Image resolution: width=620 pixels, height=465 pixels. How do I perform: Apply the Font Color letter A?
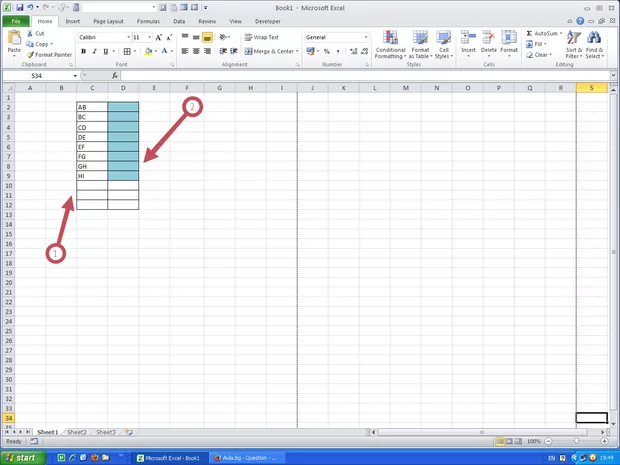tap(164, 51)
